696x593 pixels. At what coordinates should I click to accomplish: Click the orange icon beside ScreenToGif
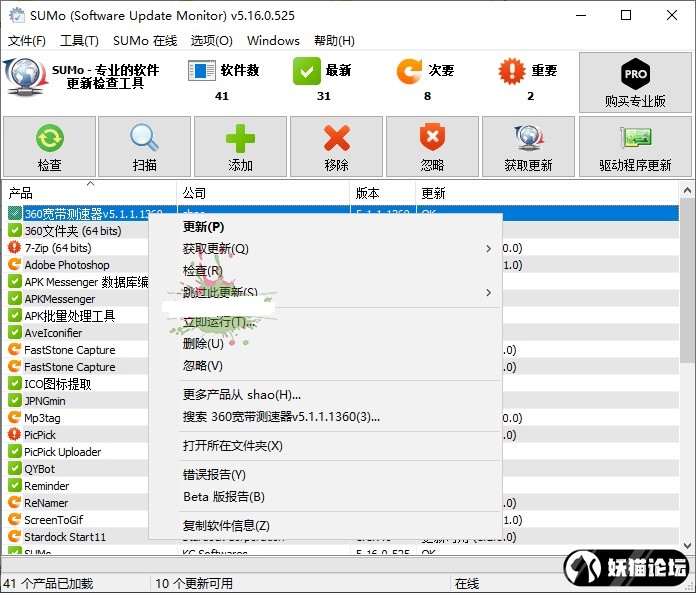[15, 519]
